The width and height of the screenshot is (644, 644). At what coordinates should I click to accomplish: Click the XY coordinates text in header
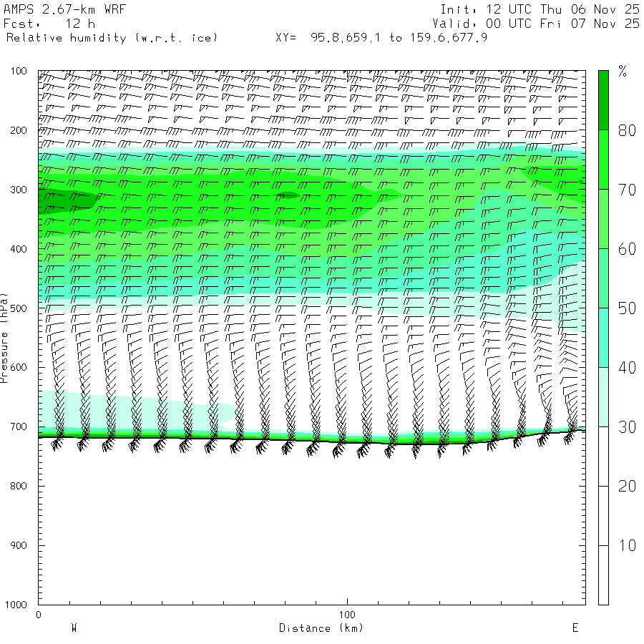(x=381, y=37)
